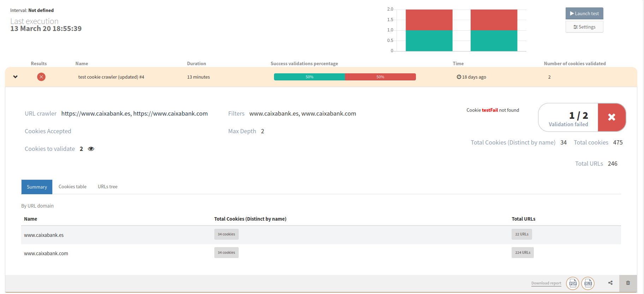Open the Cookies table tab
This screenshot has height=294, width=644.
pyautogui.click(x=72, y=187)
